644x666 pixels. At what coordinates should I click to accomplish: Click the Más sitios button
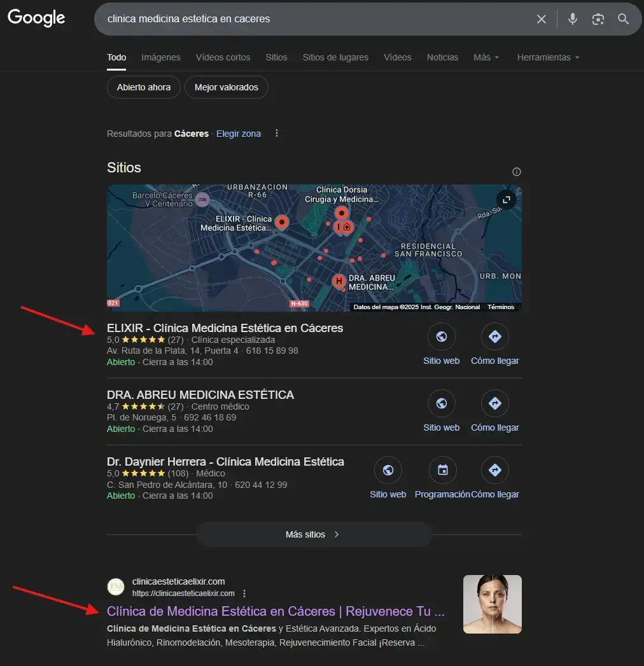click(314, 534)
